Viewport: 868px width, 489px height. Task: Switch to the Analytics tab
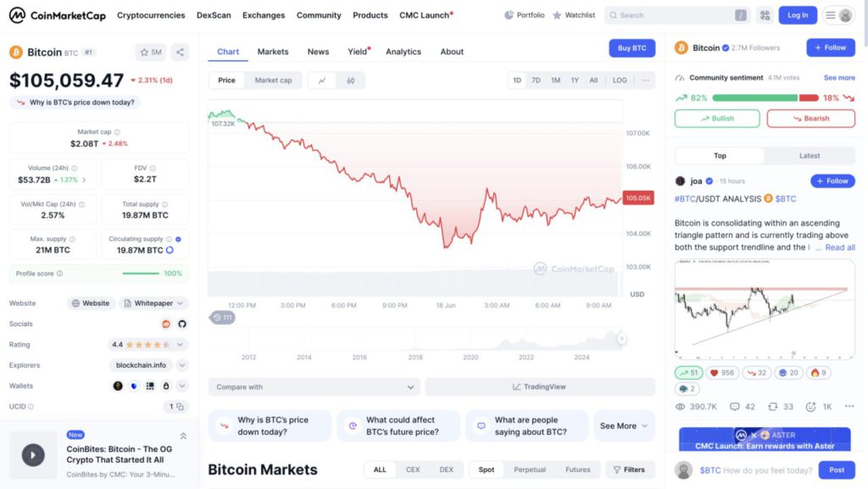(x=403, y=52)
